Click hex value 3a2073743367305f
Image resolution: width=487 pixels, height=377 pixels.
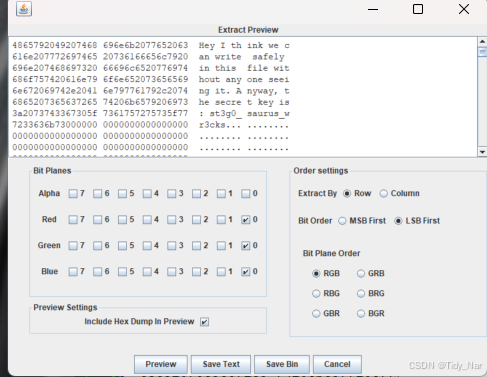pos(55,113)
